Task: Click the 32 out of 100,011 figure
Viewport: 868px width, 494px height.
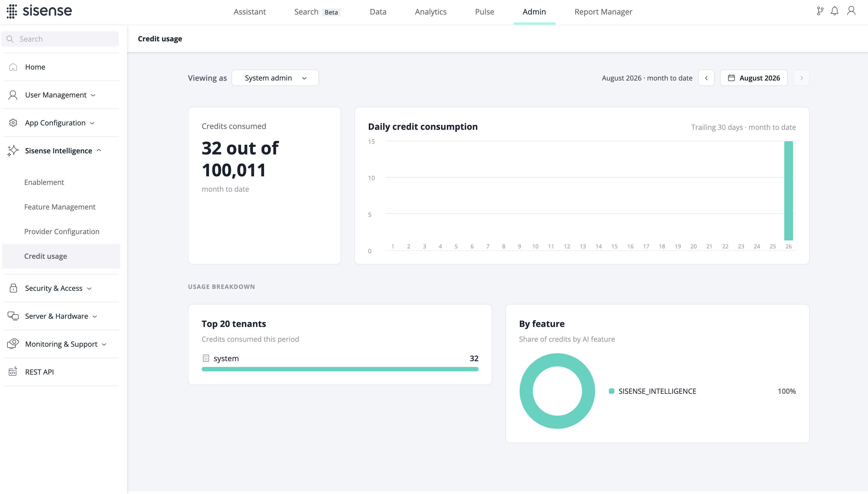Action: pyautogui.click(x=240, y=159)
